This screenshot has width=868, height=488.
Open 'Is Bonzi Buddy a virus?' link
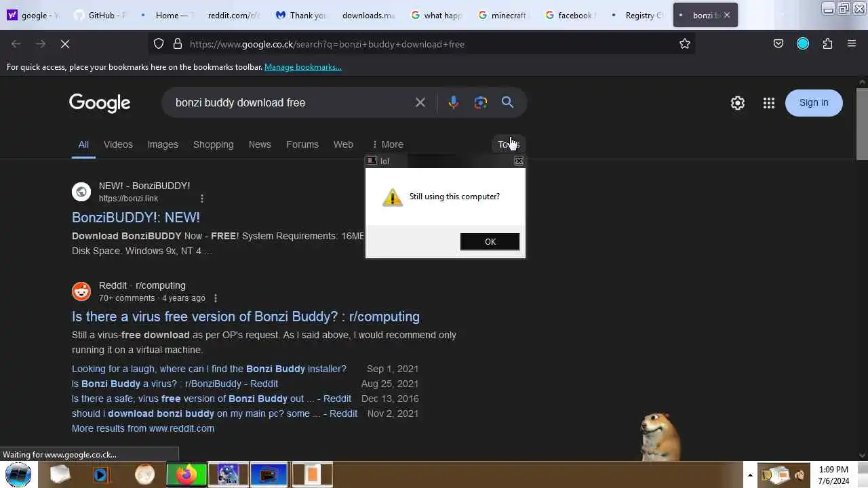pyautogui.click(x=175, y=384)
